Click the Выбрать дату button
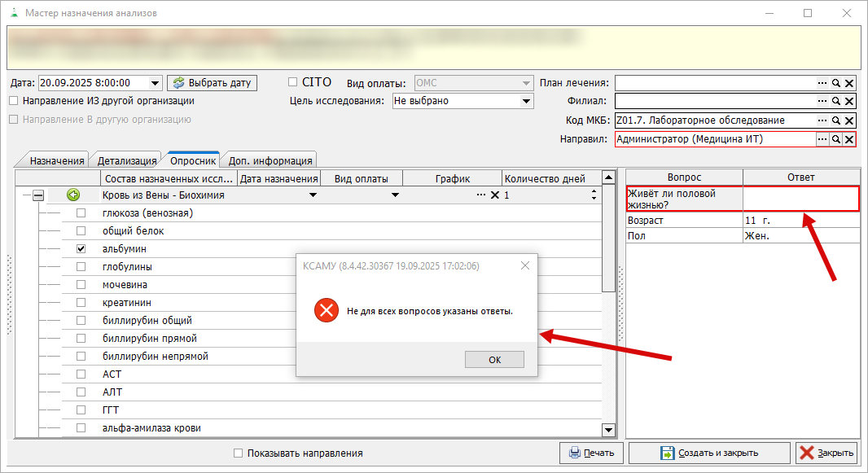 click(x=212, y=83)
